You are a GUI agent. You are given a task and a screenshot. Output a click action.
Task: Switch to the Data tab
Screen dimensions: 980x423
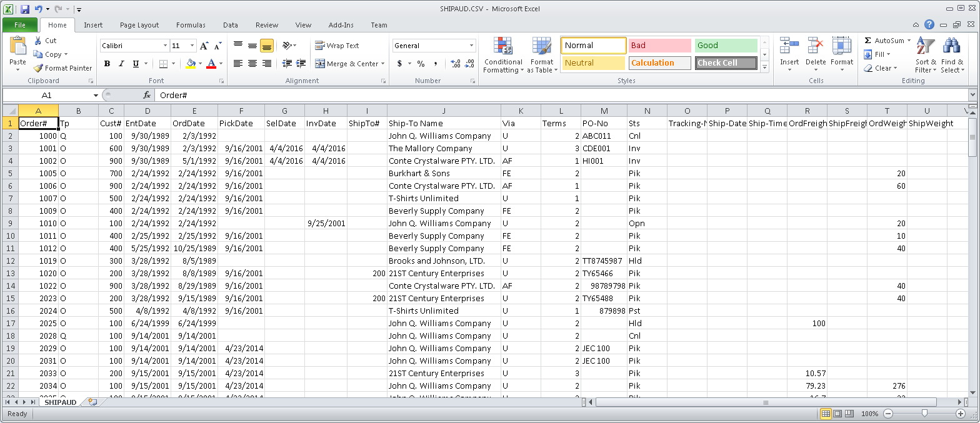click(x=231, y=25)
